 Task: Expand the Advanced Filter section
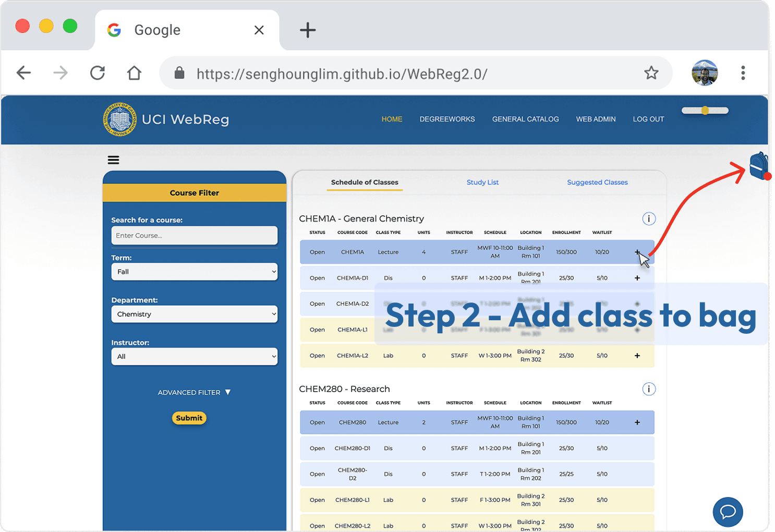point(194,392)
